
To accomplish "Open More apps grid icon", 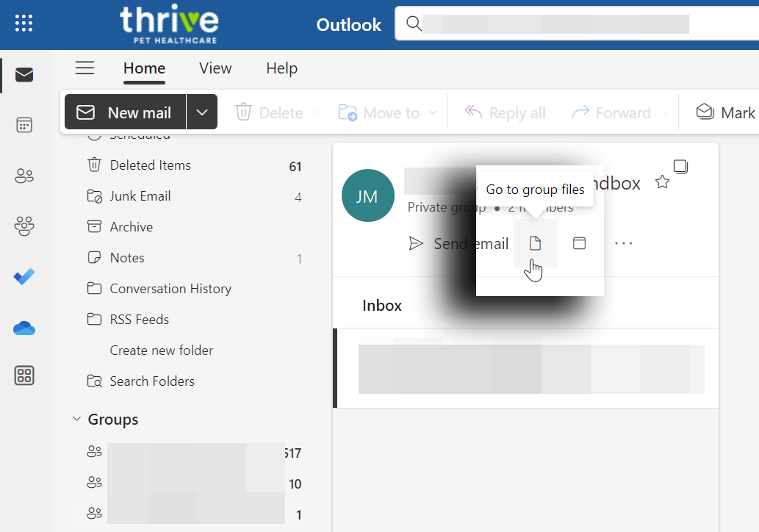I will (24, 375).
